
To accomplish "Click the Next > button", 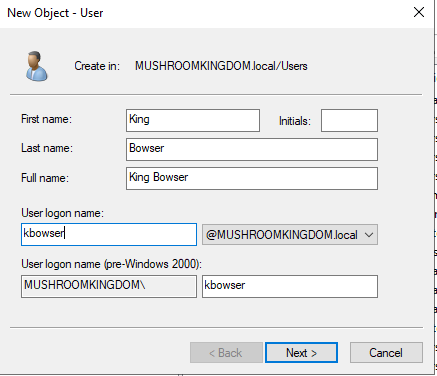I will point(301,353).
